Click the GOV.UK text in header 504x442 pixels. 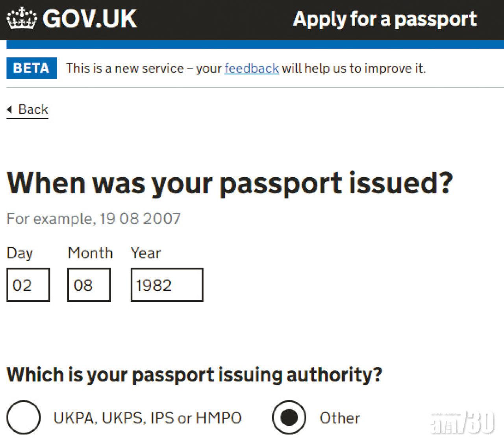(x=90, y=18)
